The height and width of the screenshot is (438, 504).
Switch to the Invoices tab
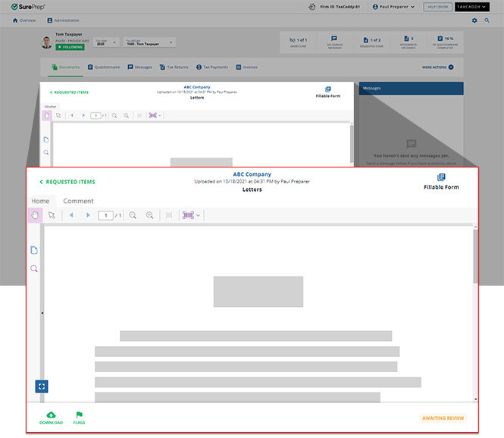coord(246,67)
